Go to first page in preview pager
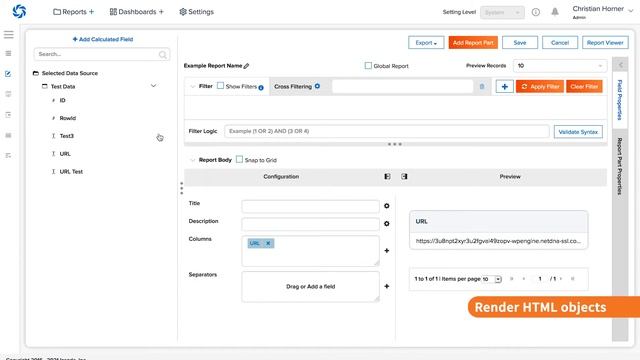This screenshot has width=640, height=360. pyautogui.click(x=511, y=279)
